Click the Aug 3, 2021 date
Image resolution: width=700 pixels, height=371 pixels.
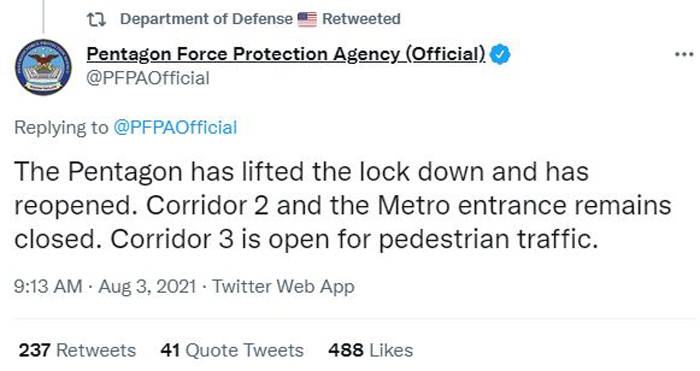[147, 286]
